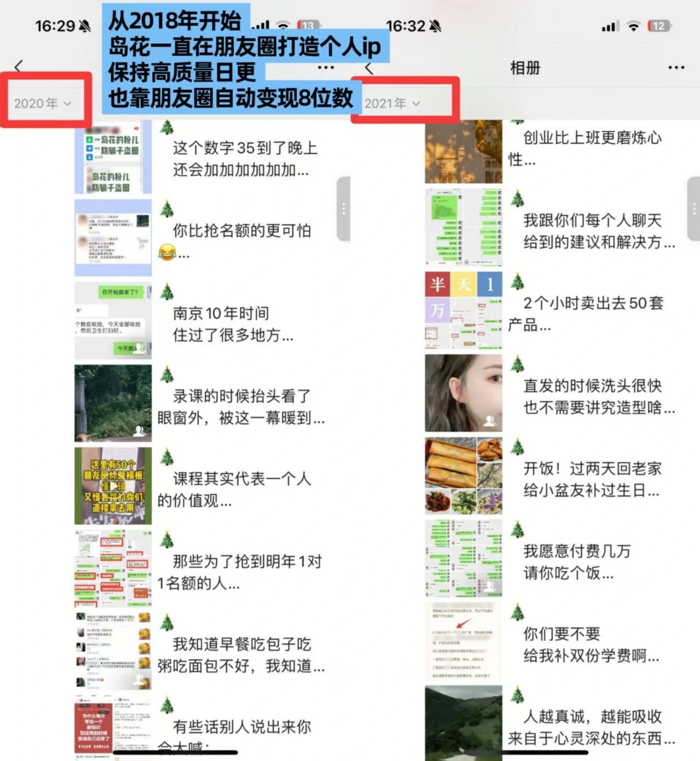Tap the back arrow in right album screen
The width and height of the screenshot is (700, 761).
click(x=369, y=68)
